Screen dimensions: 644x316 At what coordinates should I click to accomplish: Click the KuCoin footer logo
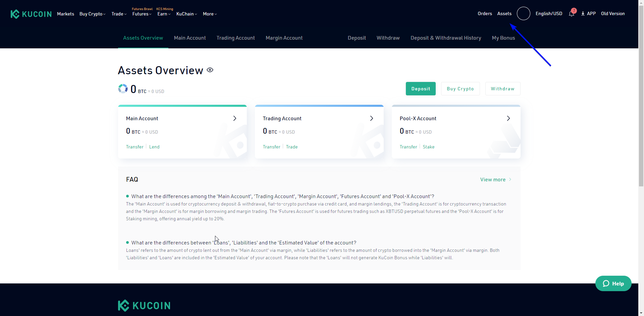click(x=144, y=306)
